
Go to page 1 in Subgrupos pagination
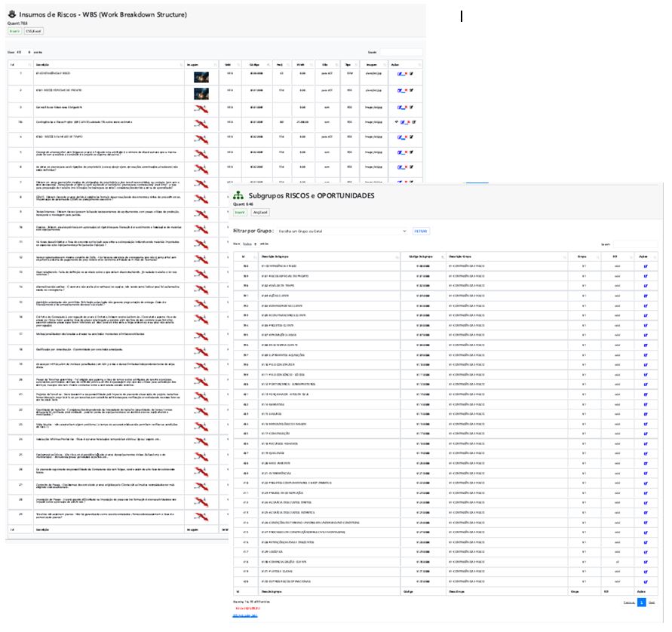point(642,603)
